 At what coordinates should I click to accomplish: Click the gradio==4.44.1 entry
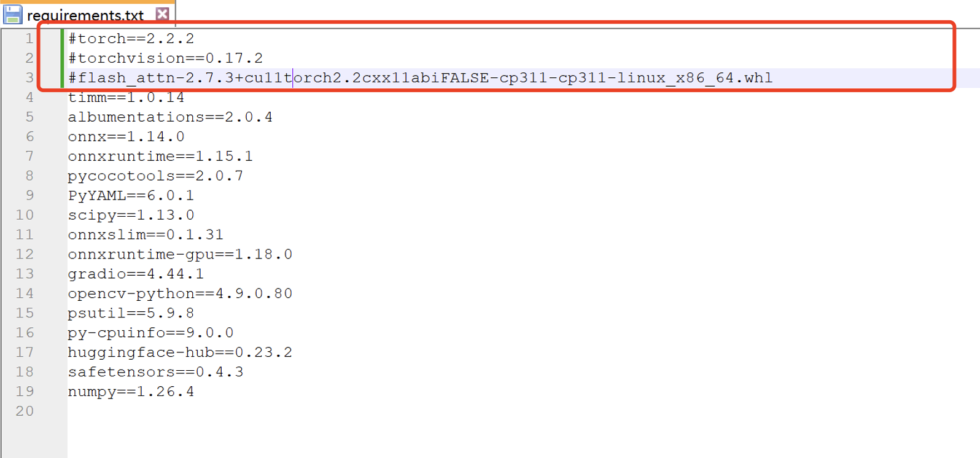click(x=136, y=274)
